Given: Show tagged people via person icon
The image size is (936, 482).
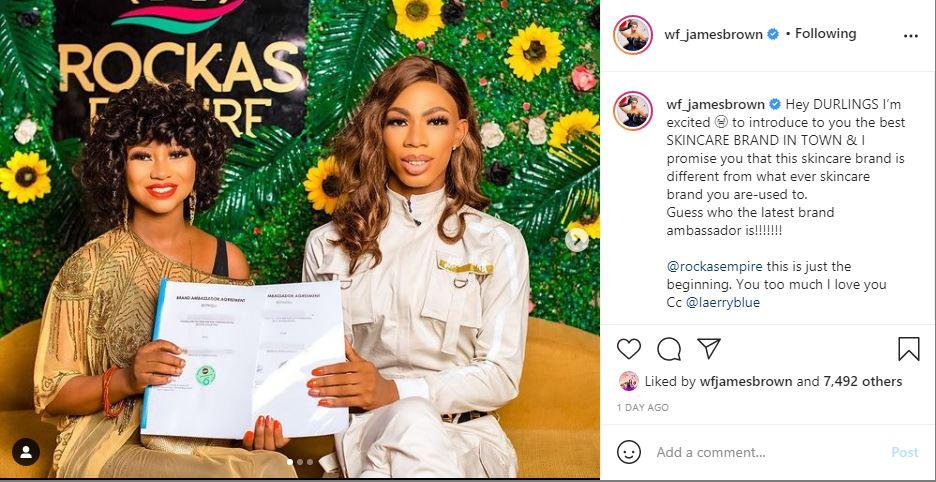Looking at the screenshot, I should (26, 452).
